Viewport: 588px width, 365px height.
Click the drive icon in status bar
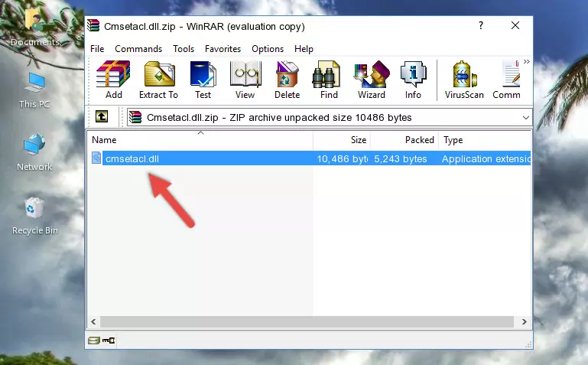pos(94,341)
